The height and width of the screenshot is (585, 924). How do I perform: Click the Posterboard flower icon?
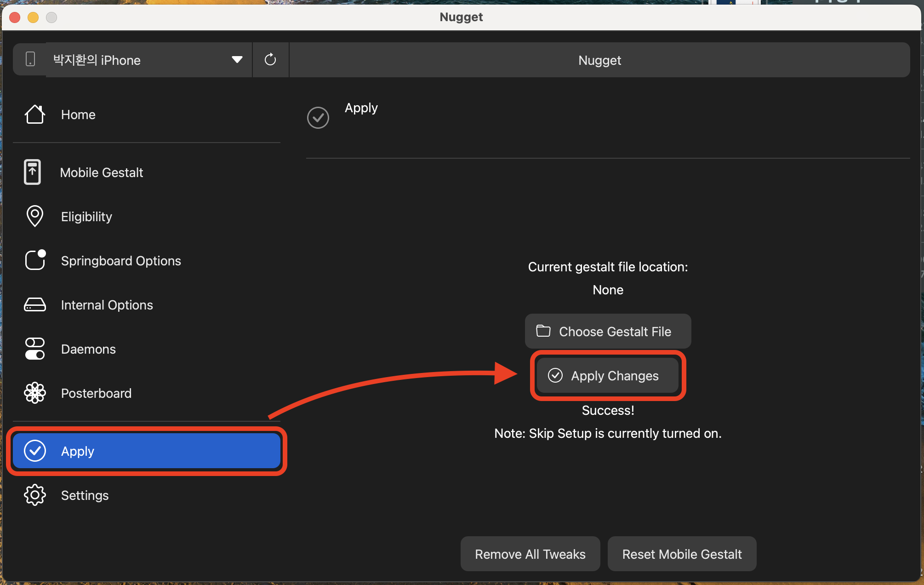coord(35,393)
